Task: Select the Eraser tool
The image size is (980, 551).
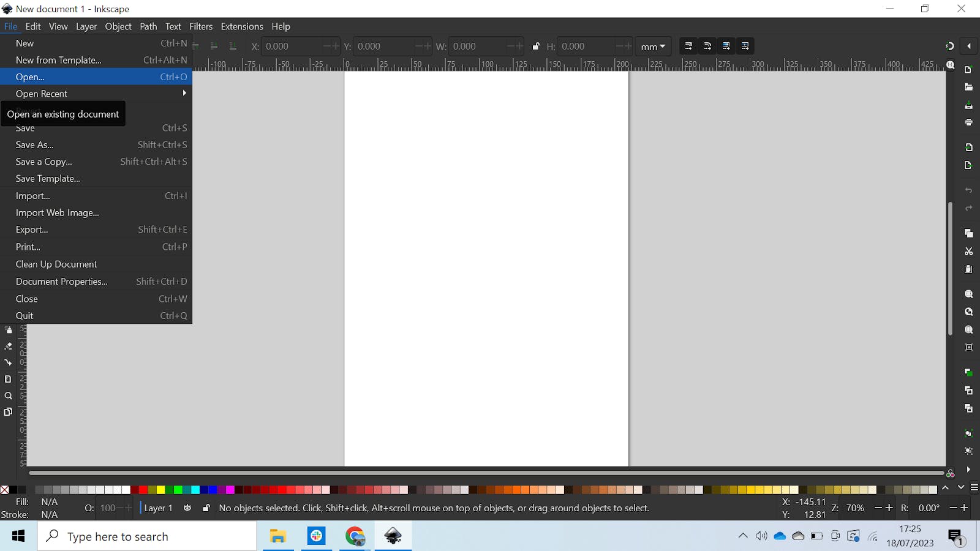Action: click(x=9, y=346)
